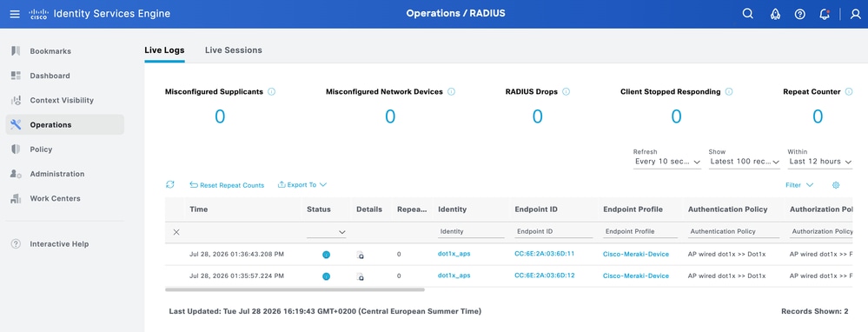The height and width of the screenshot is (332, 868).
Task: Click the Bookmarks sidebar icon
Action: pos(16,51)
